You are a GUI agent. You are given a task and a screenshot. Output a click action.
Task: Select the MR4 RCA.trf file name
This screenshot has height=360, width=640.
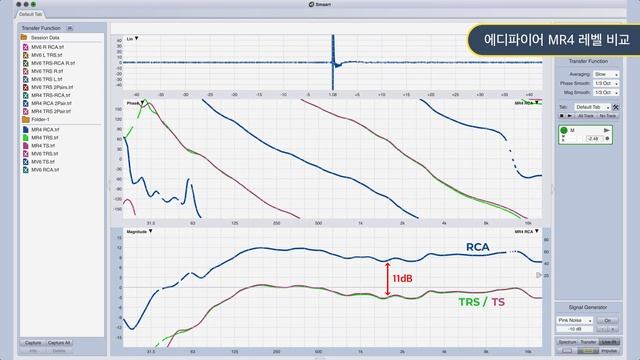pyautogui.click(x=45, y=129)
